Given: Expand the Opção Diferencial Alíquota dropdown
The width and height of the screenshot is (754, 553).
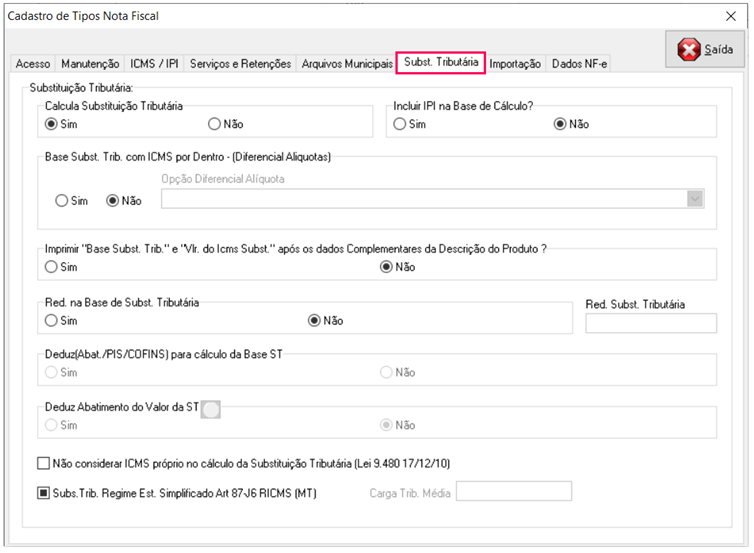Looking at the screenshot, I should tap(696, 199).
